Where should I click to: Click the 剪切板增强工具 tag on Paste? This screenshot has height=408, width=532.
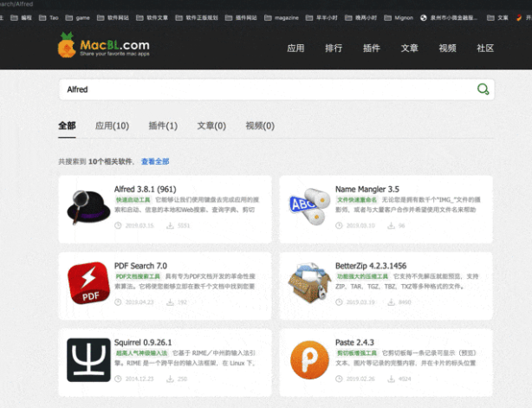357,353
